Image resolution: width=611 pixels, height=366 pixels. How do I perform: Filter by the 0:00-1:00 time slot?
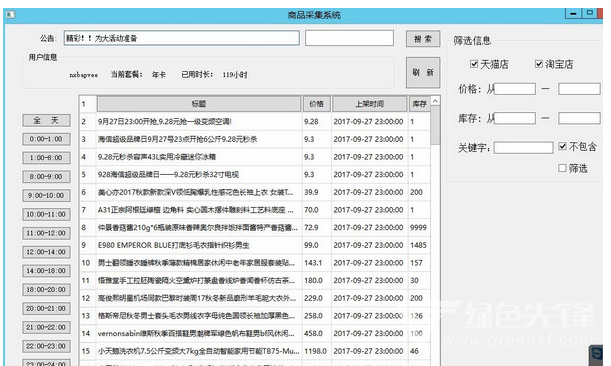click(46, 139)
